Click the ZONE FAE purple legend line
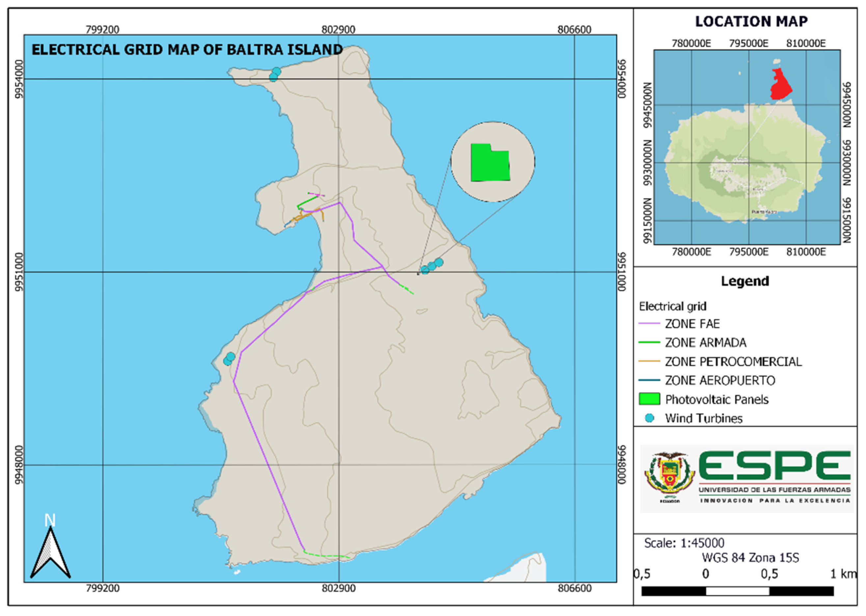The width and height of the screenshot is (866, 616). (649, 324)
